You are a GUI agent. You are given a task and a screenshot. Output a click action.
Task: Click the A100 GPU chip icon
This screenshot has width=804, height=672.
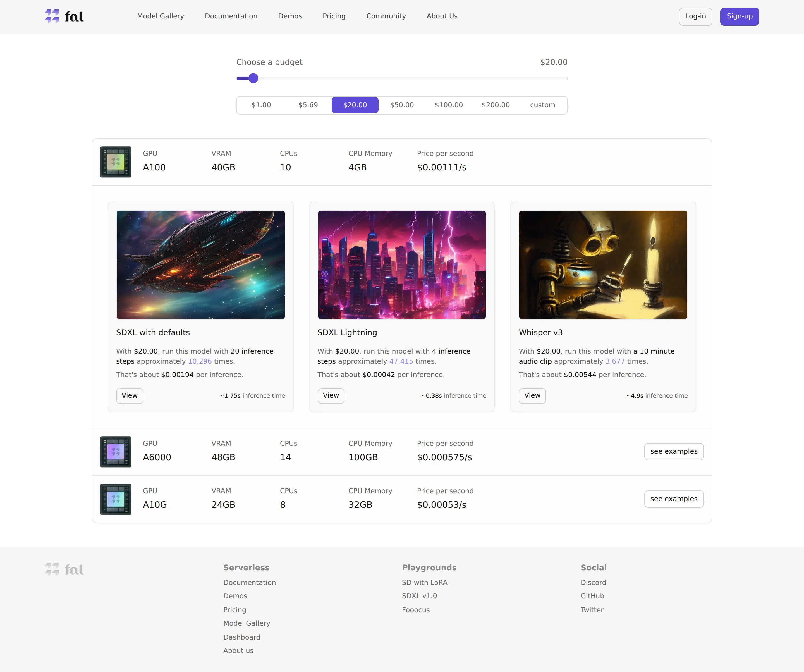116,162
